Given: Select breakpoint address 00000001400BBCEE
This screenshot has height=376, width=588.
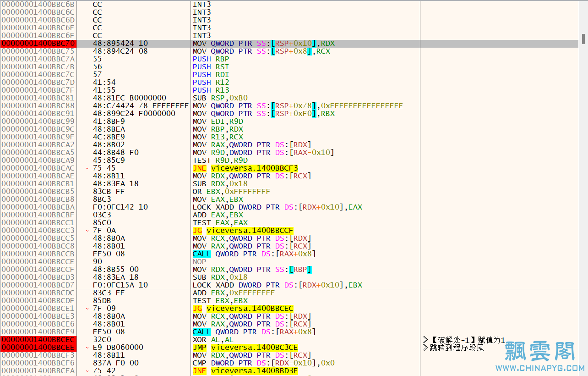Looking at the screenshot, I should tap(38, 348).
